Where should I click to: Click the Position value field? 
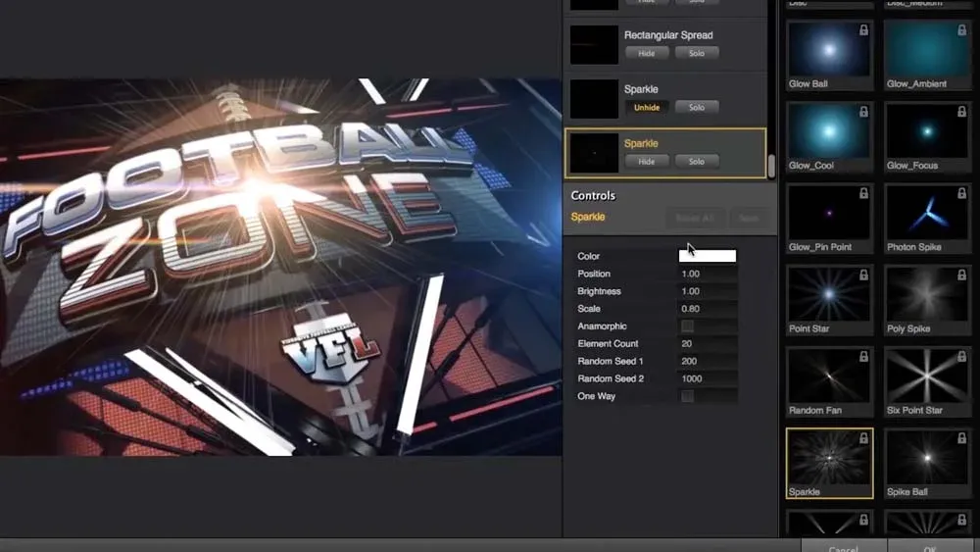(708, 274)
